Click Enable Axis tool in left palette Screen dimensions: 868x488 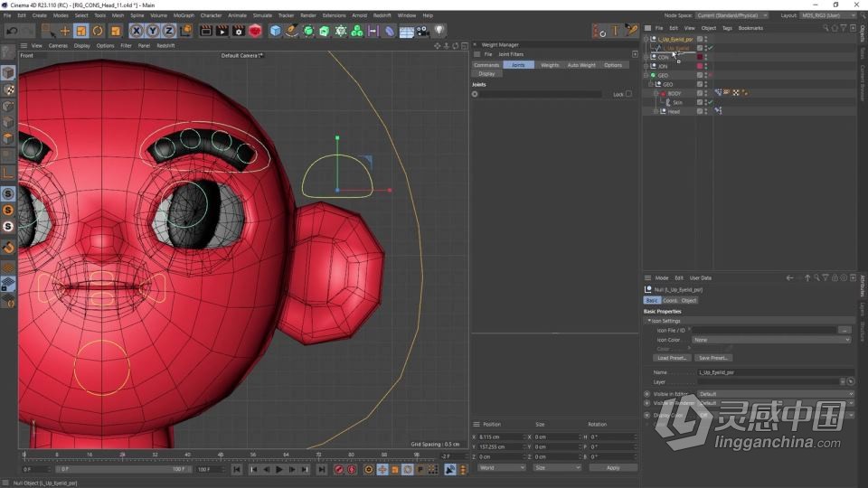click(8, 174)
